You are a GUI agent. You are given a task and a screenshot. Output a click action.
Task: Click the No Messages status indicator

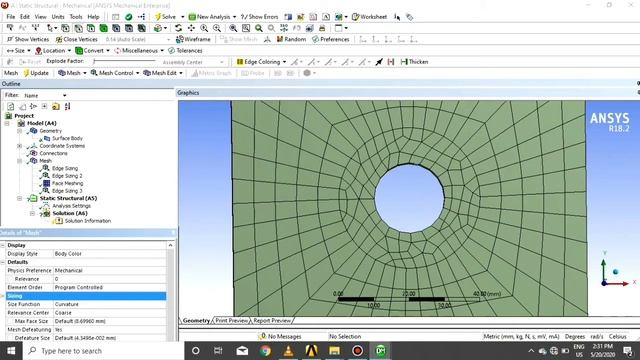point(280,337)
